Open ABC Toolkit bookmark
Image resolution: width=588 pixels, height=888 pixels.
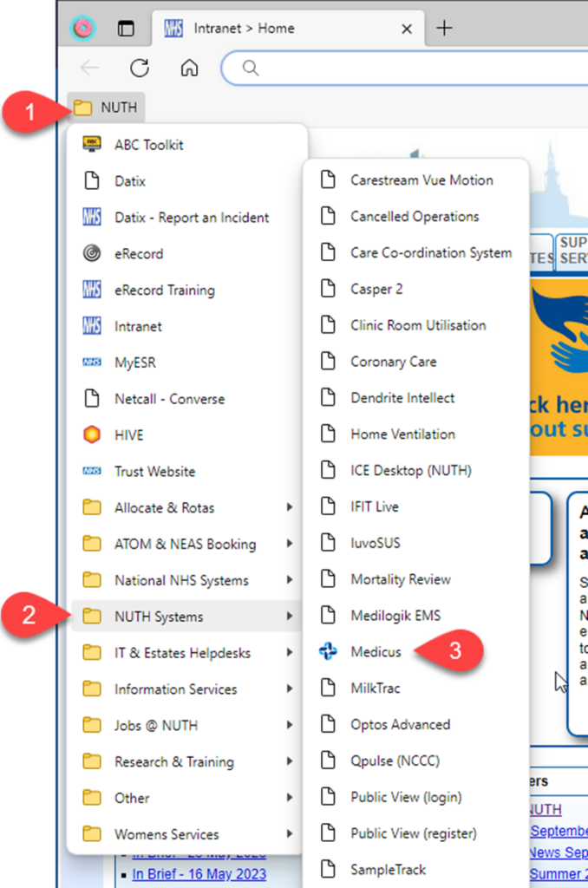[187, 145]
